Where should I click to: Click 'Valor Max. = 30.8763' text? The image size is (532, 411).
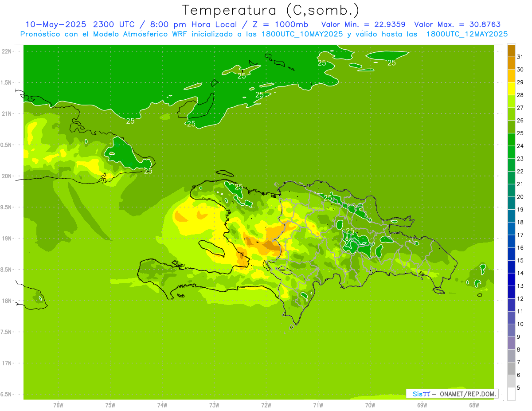457,24
